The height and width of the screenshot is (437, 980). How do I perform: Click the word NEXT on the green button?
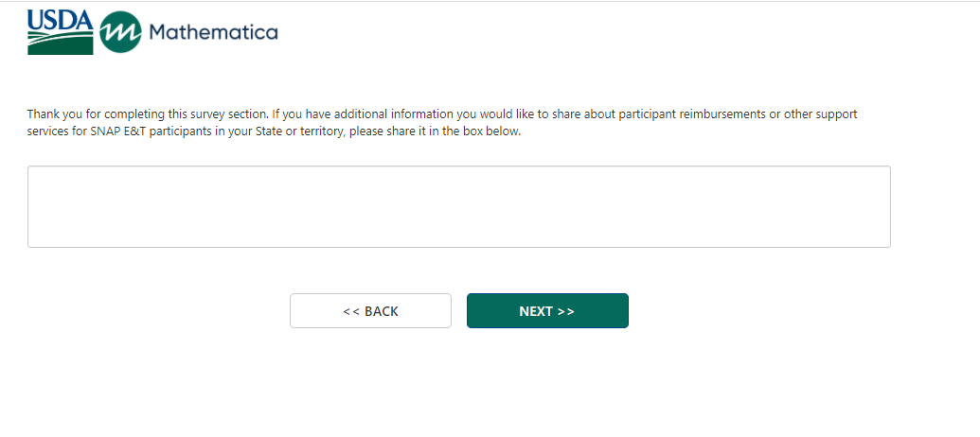click(x=536, y=311)
